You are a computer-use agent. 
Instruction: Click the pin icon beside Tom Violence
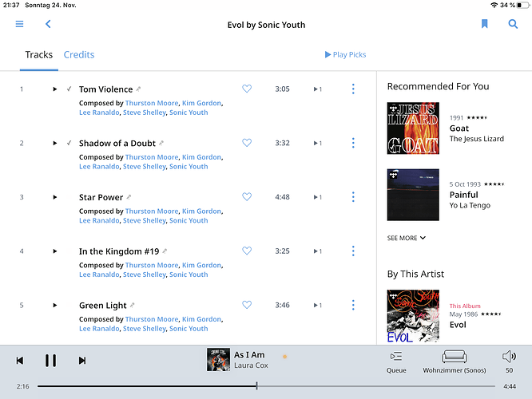click(138, 89)
